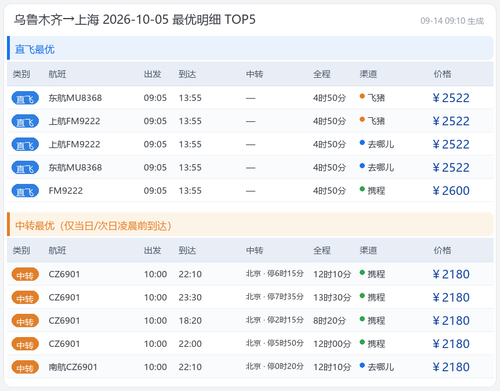
Task: Select the 中转最优（仅当日/次日凌晨前到达）section header
Action: [x=250, y=225]
